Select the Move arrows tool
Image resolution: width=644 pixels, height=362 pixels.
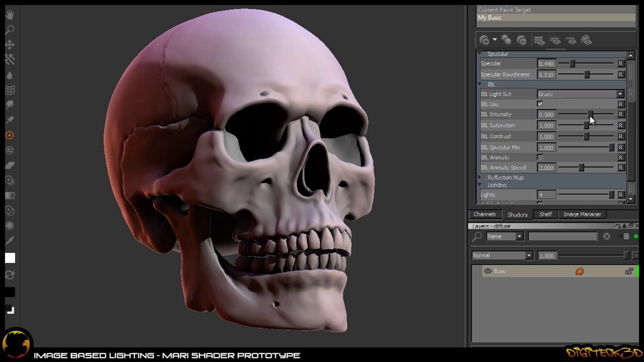(x=10, y=45)
